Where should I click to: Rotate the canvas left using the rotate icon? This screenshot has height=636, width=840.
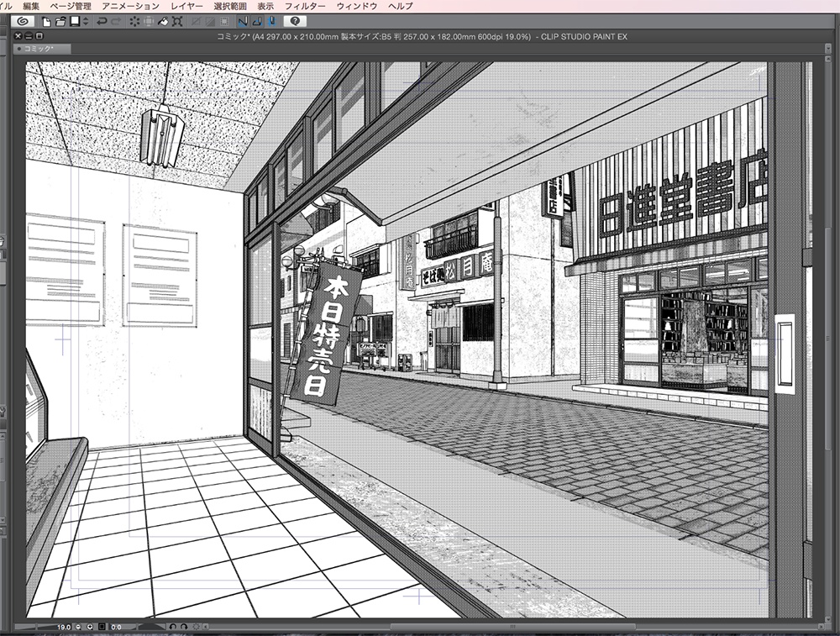pyautogui.click(x=173, y=627)
